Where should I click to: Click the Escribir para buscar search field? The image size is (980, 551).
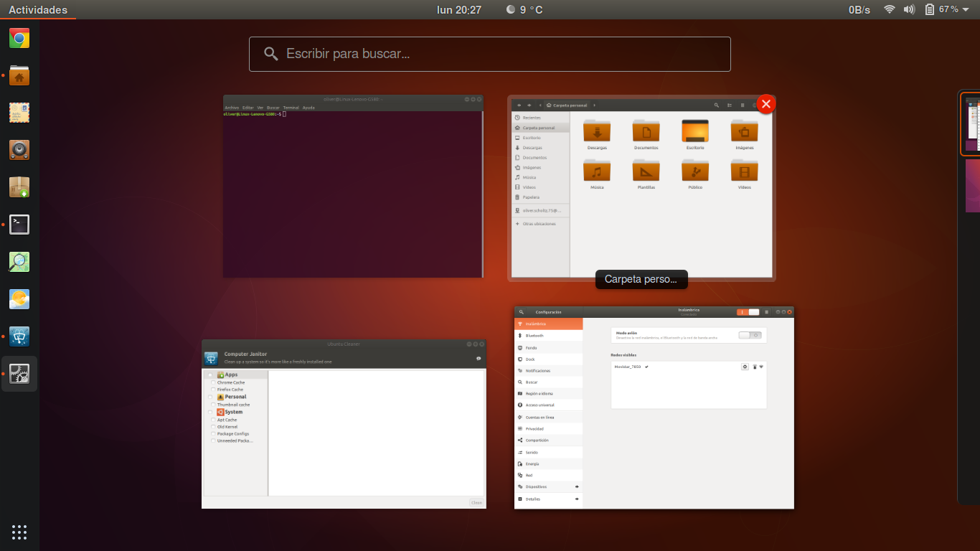(x=490, y=54)
